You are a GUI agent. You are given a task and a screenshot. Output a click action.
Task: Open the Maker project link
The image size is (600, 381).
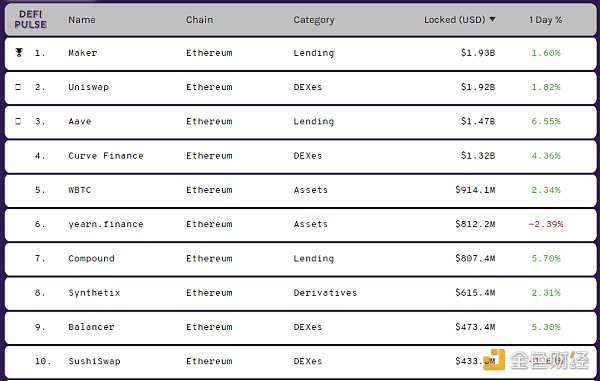click(83, 53)
